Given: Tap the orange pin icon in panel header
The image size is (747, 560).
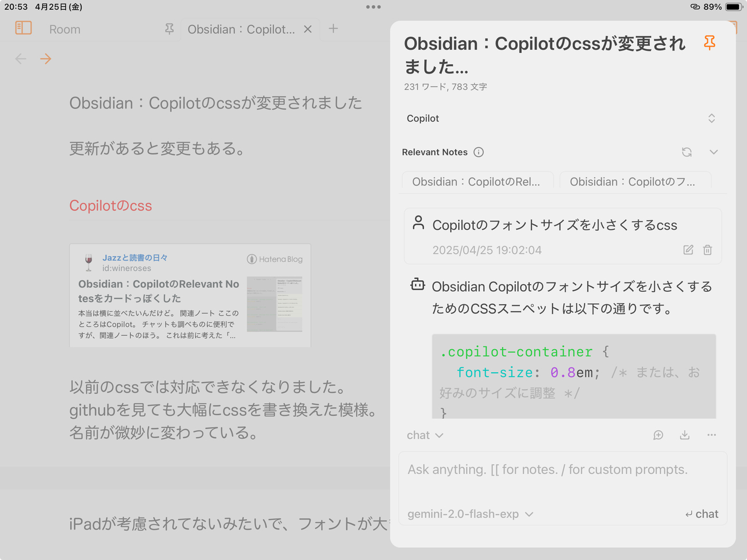Looking at the screenshot, I should (x=710, y=43).
